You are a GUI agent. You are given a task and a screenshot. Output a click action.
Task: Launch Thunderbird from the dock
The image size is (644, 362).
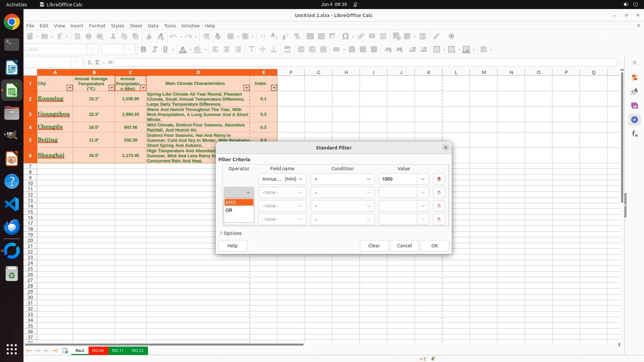click(x=12, y=227)
